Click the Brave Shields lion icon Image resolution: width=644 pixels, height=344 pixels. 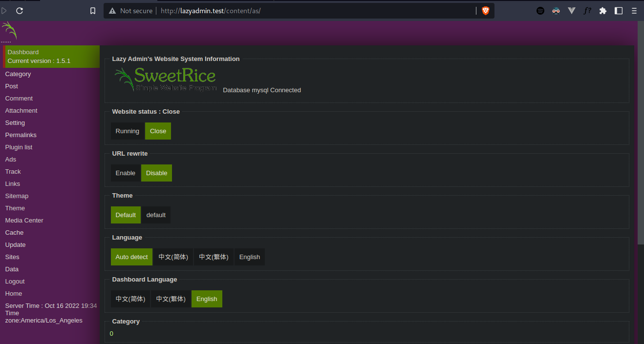tap(485, 11)
